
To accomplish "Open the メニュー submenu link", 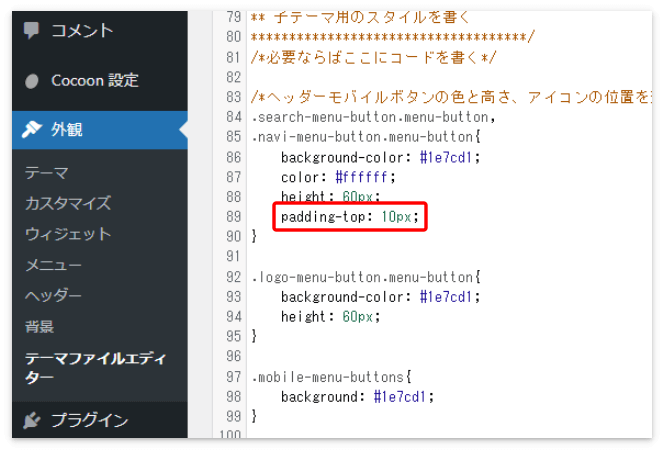I will 53,265.
